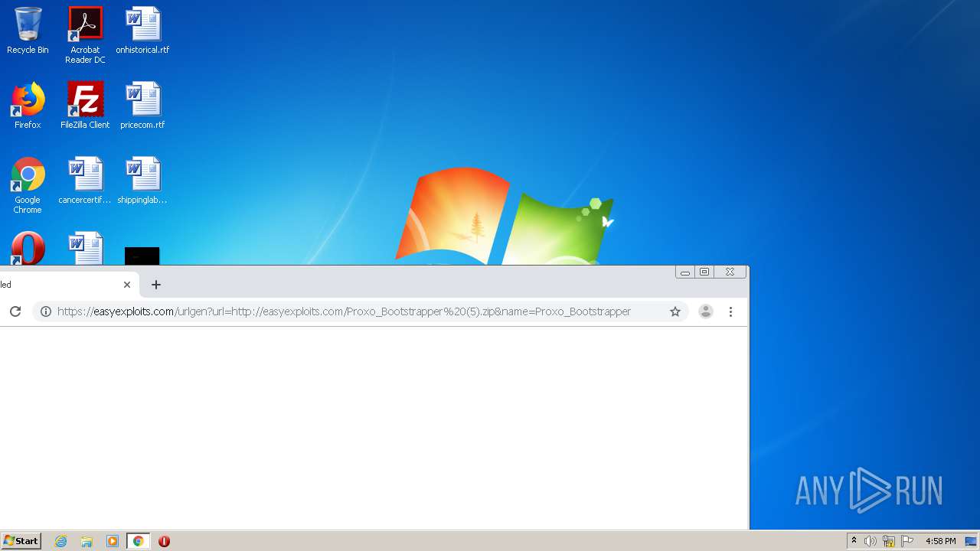Open the Windows Start menu
This screenshot has width=980, height=551.
tap(21, 541)
